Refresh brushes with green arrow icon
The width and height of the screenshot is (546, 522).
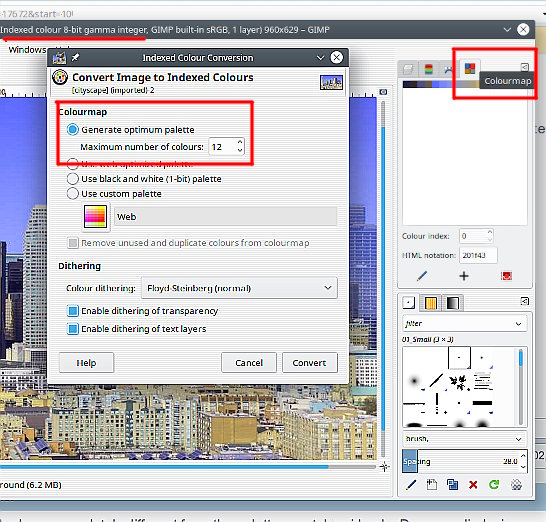click(x=494, y=484)
